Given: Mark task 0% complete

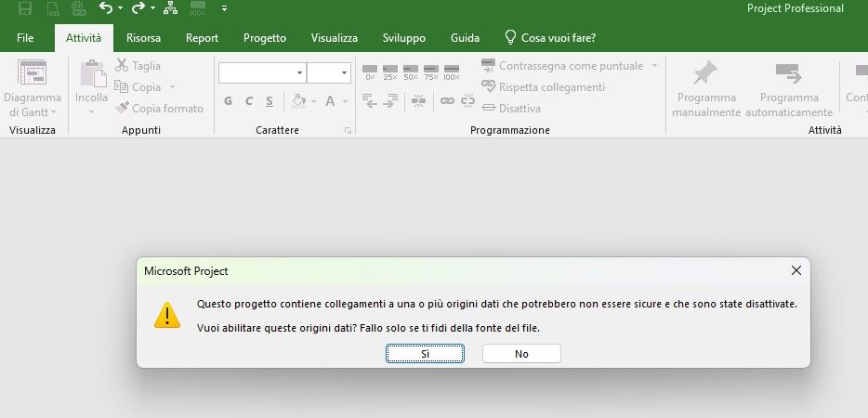Looking at the screenshot, I should click(370, 72).
